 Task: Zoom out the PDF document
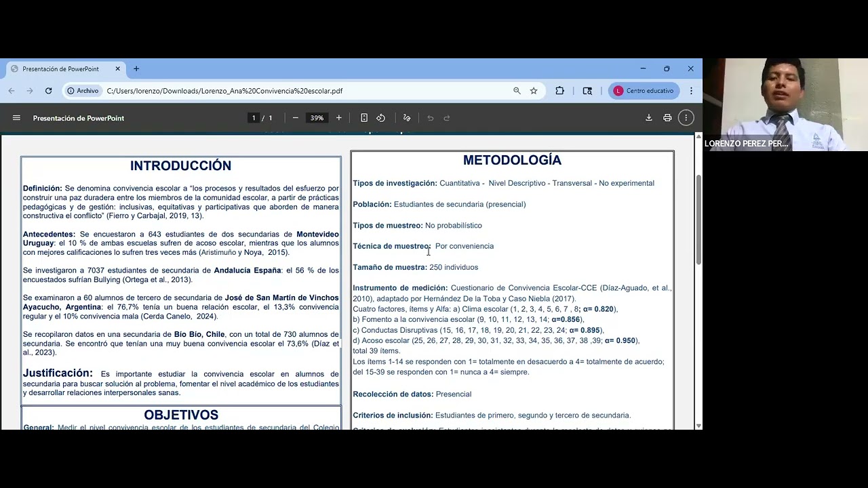[296, 118]
